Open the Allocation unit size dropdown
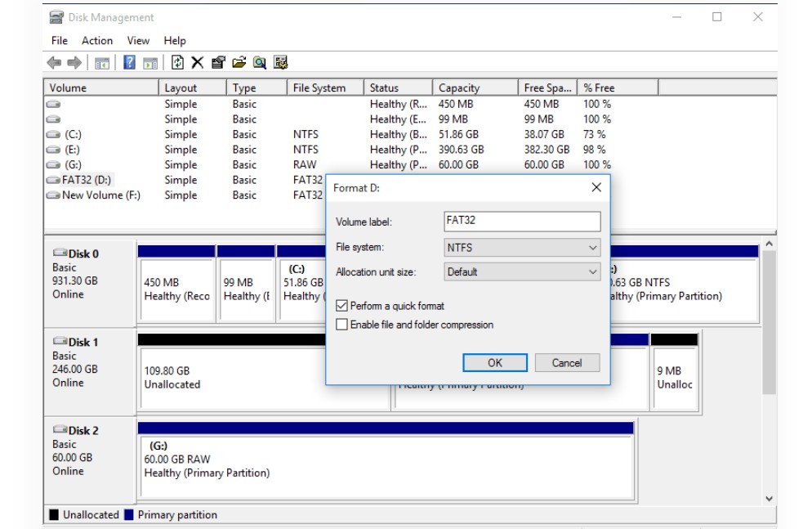Viewport: 812px width, 529px height. pyautogui.click(x=522, y=271)
